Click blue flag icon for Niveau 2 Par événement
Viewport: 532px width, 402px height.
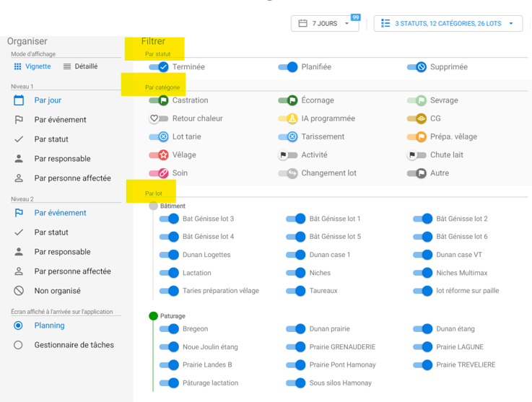19,213
